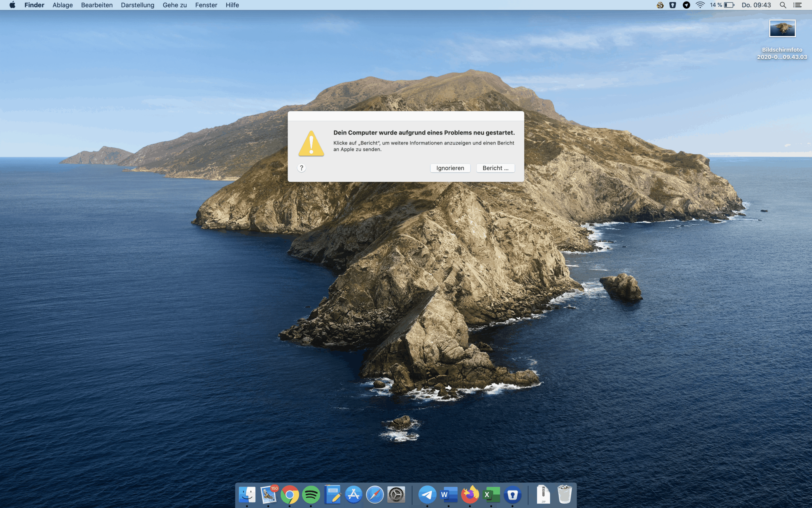812x508 pixels.
Task: Open the Gehe zu menu
Action: [174, 5]
